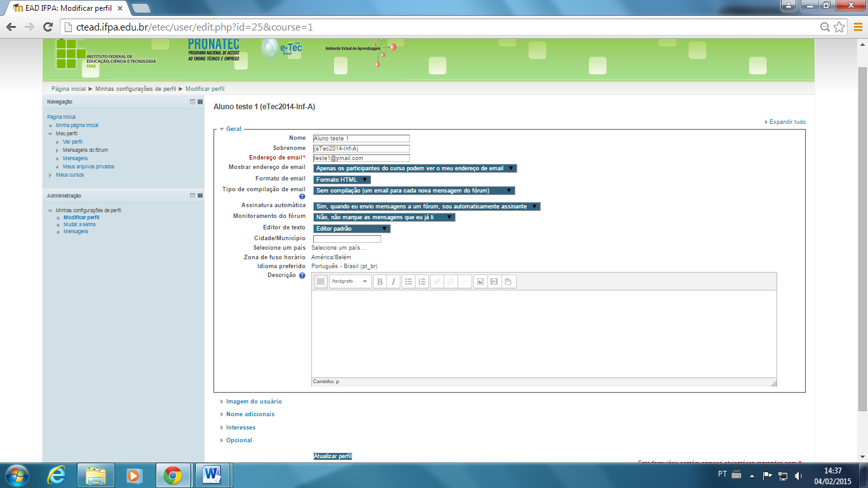868x488 pixels.
Task: Insert a bulleted list in the editor
Action: [409, 281]
